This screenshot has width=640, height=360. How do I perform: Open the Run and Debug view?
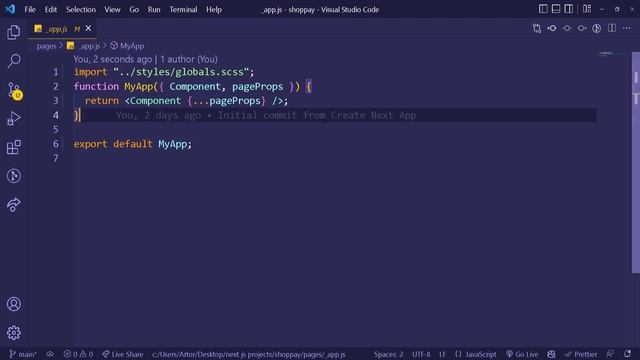[x=13, y=118]
